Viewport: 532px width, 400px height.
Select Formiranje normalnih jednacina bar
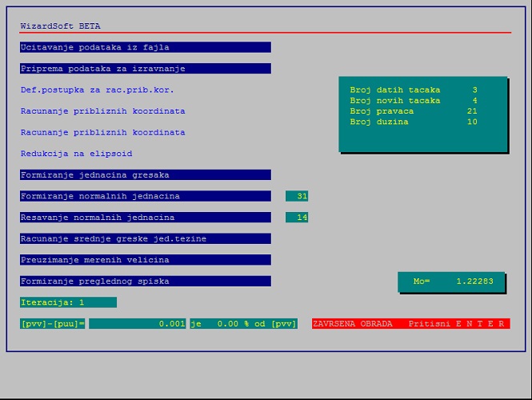(x=145, y=196)
